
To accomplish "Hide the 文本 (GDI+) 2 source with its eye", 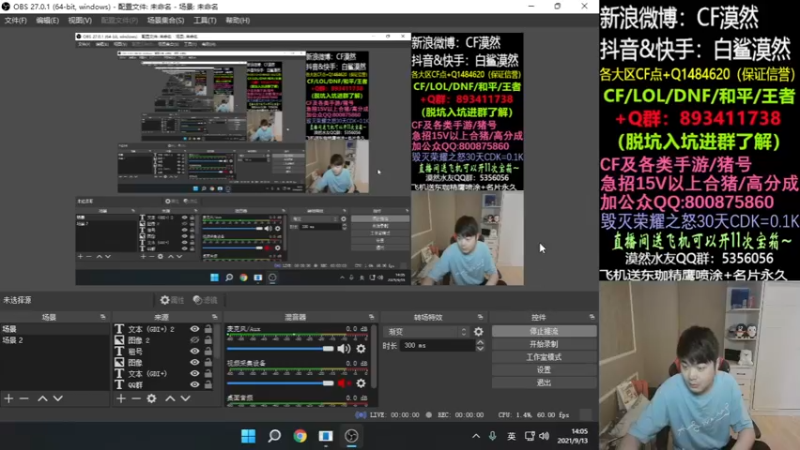I will pos(195,329).
